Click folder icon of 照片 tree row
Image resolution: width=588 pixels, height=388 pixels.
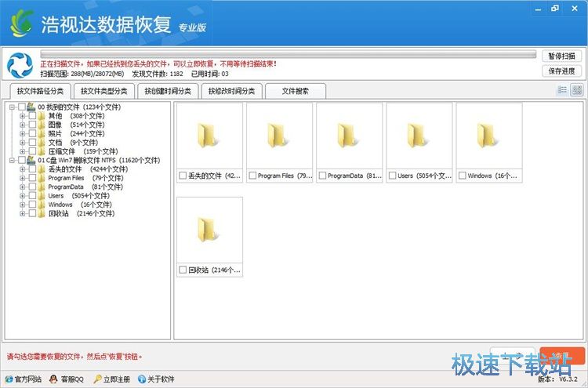coord(42,133)
